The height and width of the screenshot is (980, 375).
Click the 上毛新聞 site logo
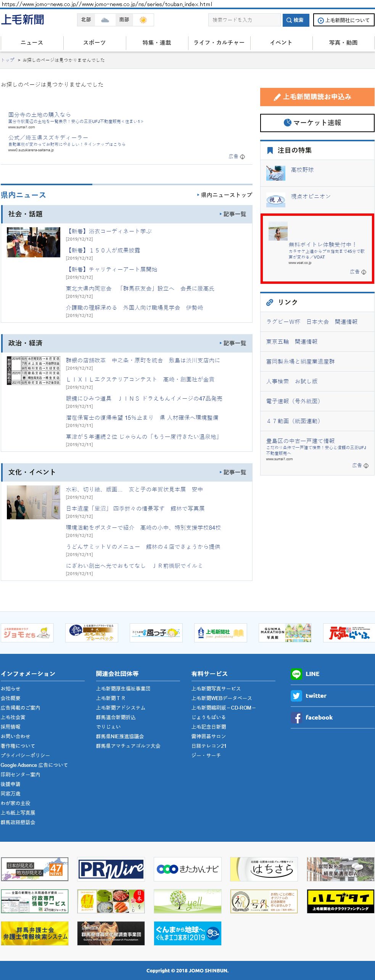pyautogui.click(x=23, y=20)
